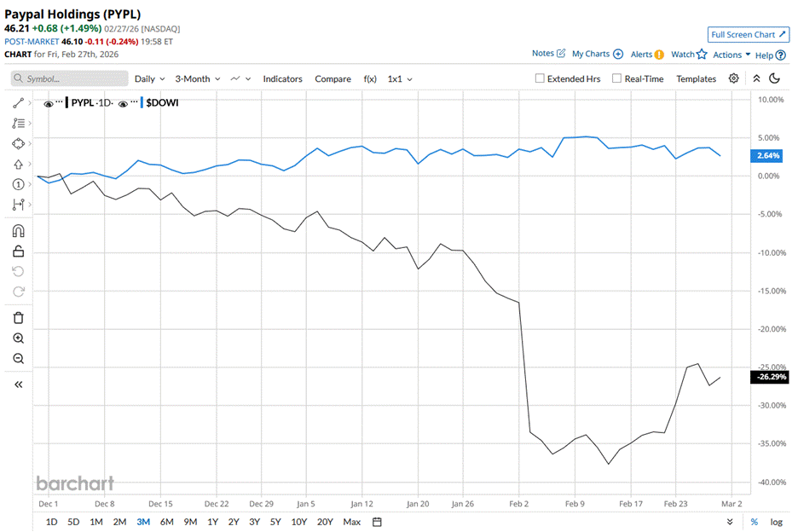This screenshot has width=798, height=532.
Task: Open the Actions dropdown menu
Action: pos(731,55)
